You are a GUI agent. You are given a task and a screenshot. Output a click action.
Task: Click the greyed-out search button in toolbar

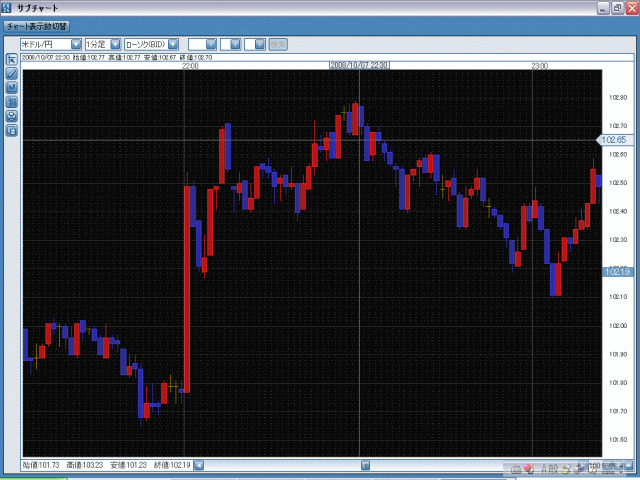pyautogui.click(x=278, y=44)
